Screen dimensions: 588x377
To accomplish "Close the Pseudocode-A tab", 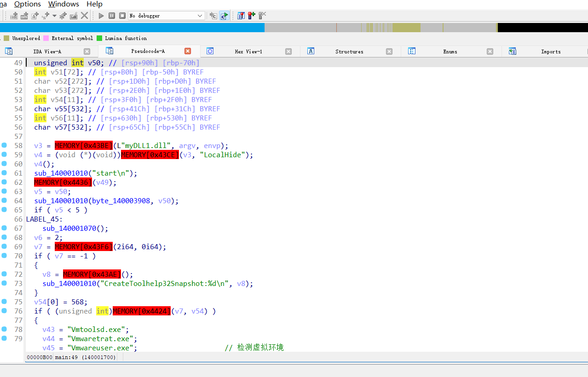I will (188, 51).
